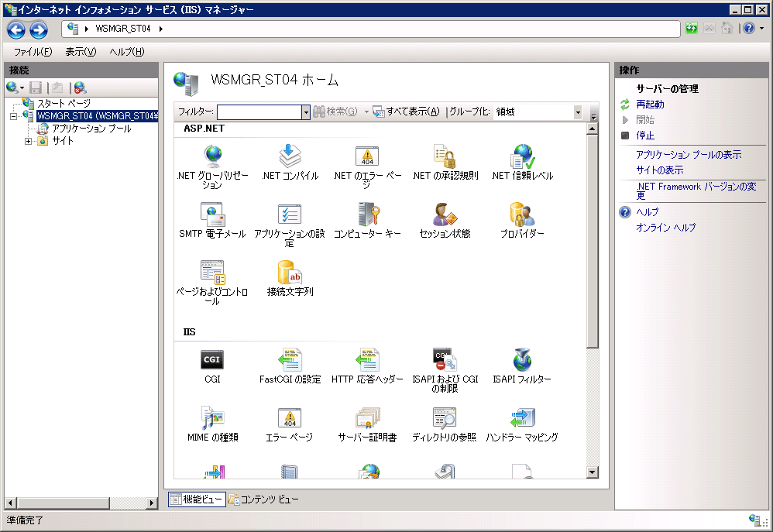This screenshot has height=532, width=773.
Task: Open the サーバー証明書 icon
Action: point(367,419)
